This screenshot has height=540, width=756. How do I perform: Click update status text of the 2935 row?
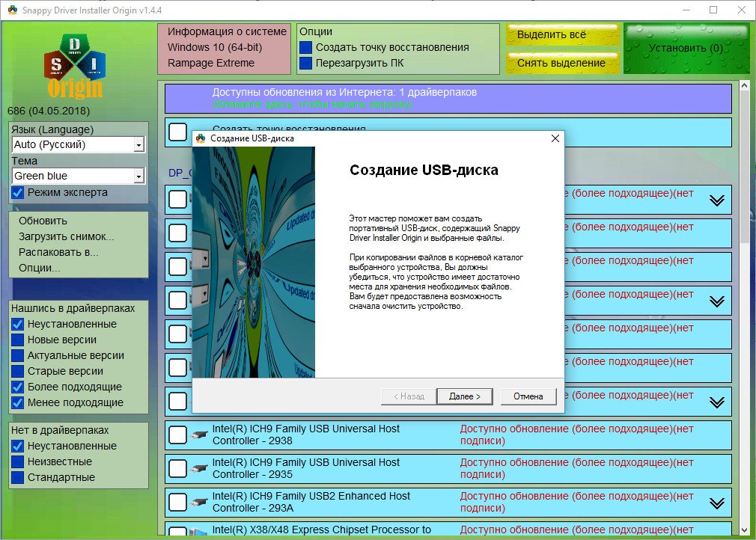(x=576, y=469)
